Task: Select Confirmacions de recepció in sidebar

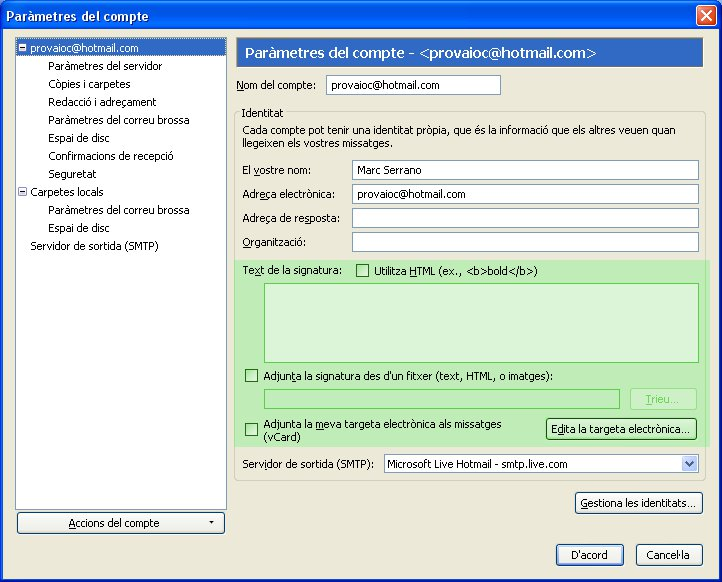Action: click(x=111, y=156)
